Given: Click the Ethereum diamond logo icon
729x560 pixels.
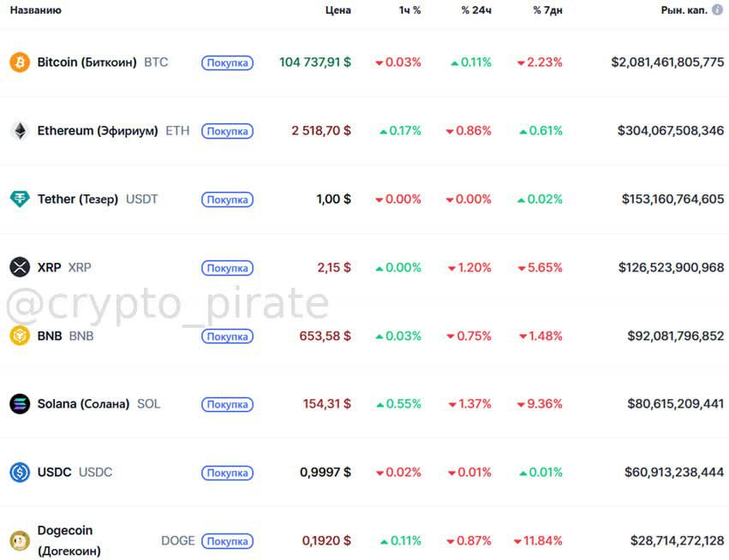Looking at the screenshot, I should point(20,131).
